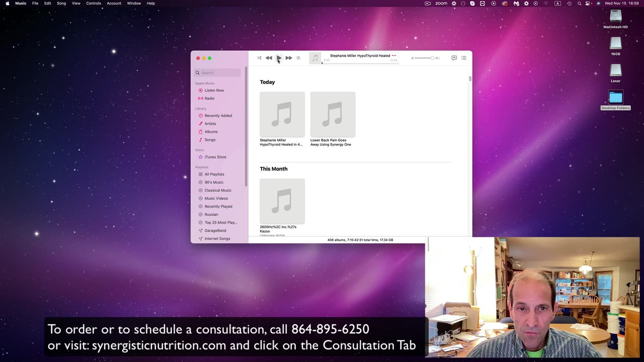
Task: Click the sidebar scrollbar
Action: [x=246, y=126]
